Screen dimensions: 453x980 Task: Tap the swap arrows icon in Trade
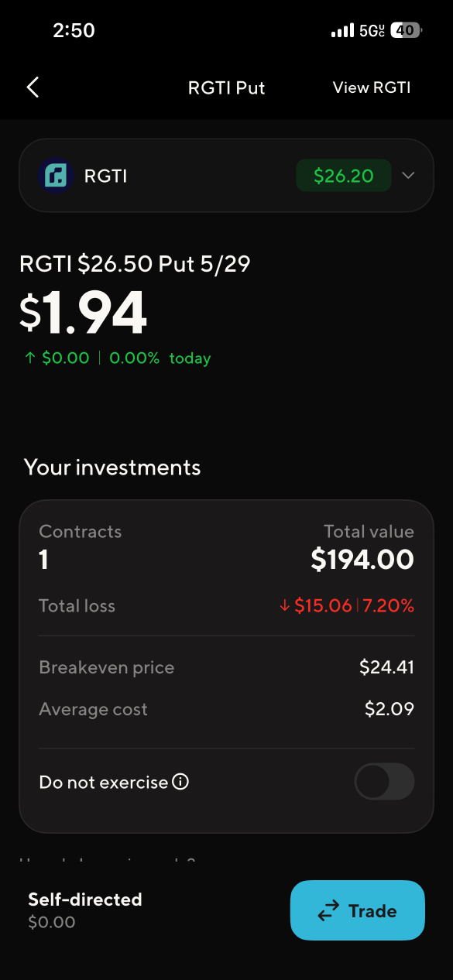329,911
